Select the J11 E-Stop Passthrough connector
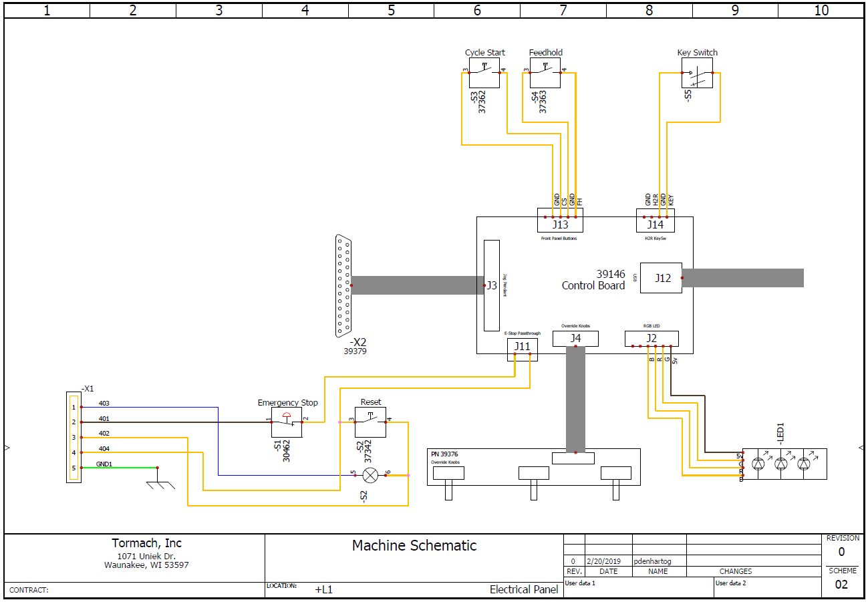 [x=522, y=346]
